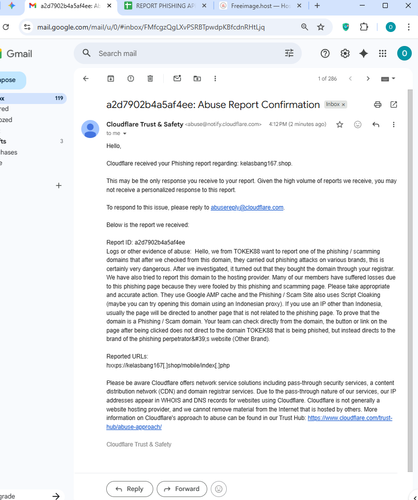The image size is (418, 500).
Task: Open Google apps grid
Action: pyautogui.click(x=383, y=53)
